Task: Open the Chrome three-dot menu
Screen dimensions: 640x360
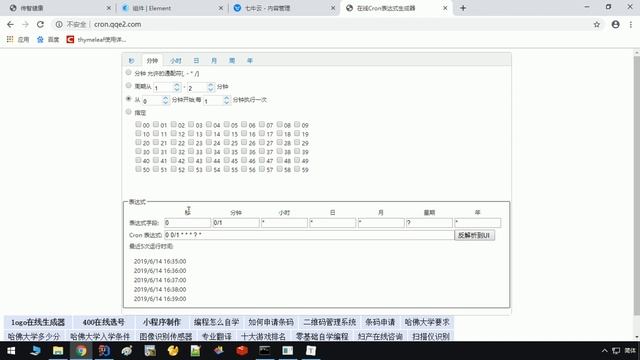Action: point(631,24)
